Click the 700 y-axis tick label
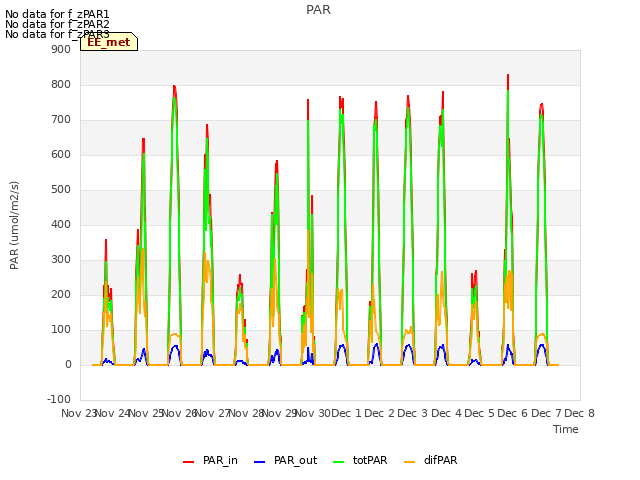Image resolution: width=640 pixels, height=480 pixels. tap(61, 120)
